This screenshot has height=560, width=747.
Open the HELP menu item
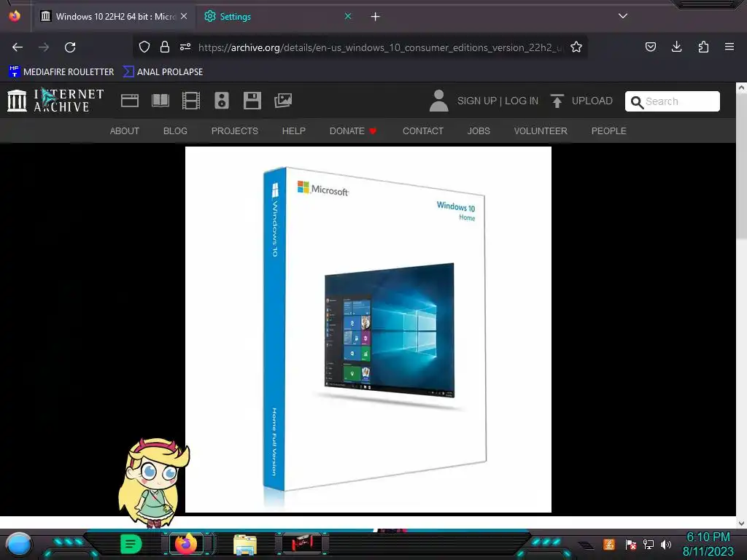click(x=294, y=131)
